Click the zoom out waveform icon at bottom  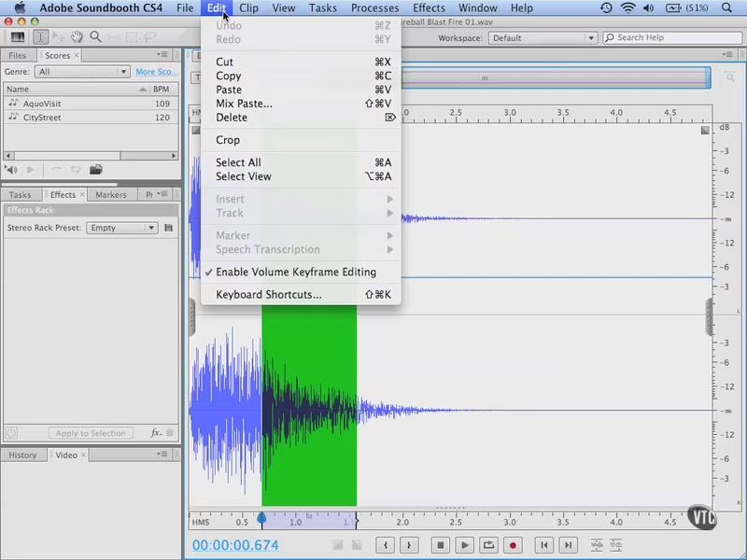tap(615, 544)
